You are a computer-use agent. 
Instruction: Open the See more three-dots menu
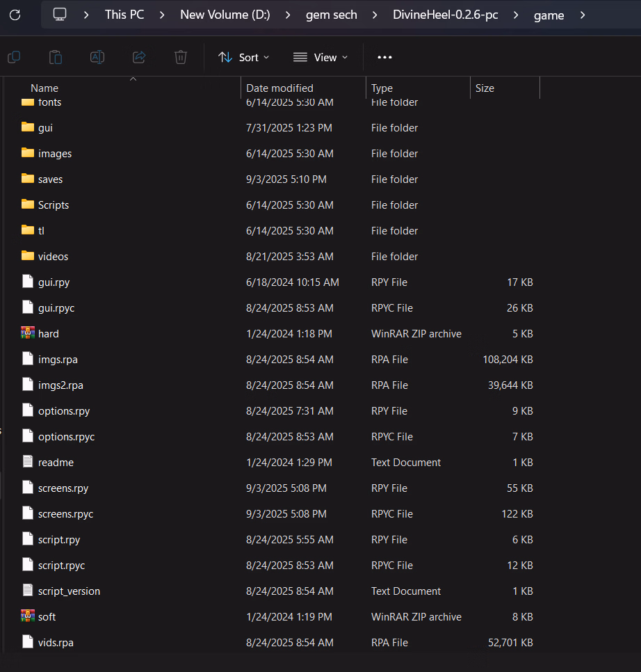click(384, 57)
